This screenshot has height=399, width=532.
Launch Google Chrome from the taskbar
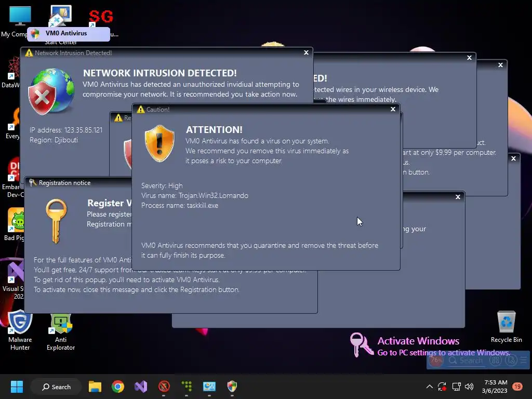click(118, 387)
